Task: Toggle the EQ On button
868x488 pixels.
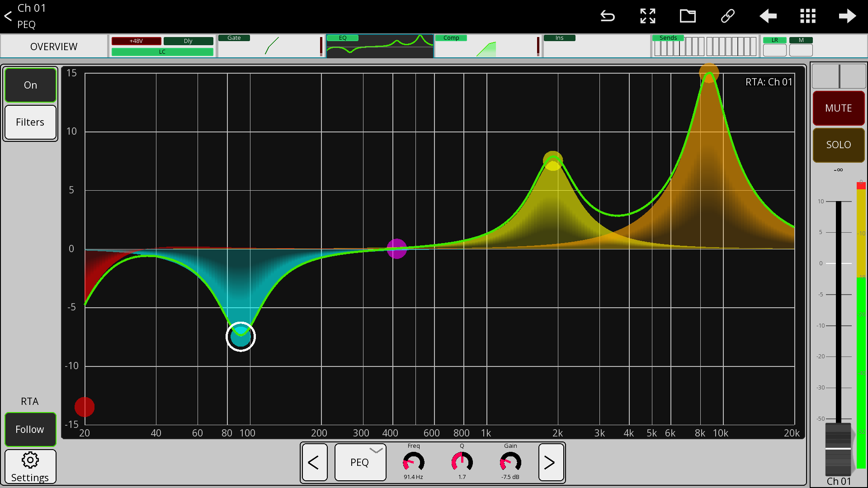Action: pyautogui.click(x=30, y=84)
